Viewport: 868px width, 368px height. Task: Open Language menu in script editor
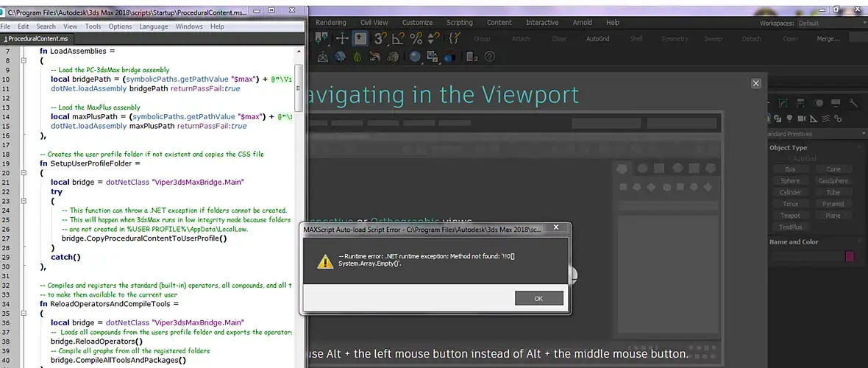(153, 26)
